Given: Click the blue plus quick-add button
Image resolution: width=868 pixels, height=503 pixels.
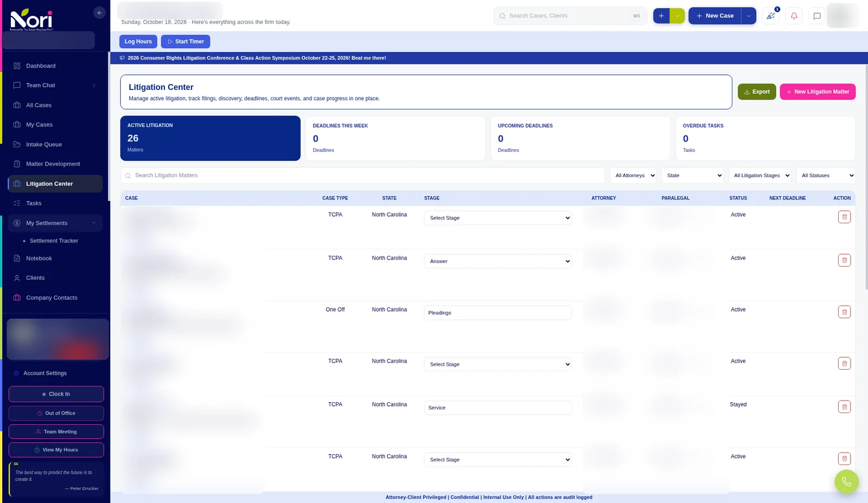Looking at the screenshot, I should point(661,16).
